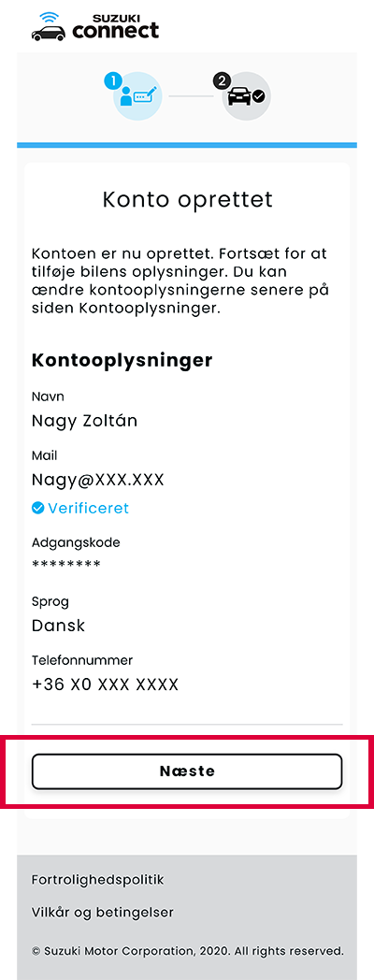
Task: Click the masked Adgangskode asterisks
Action: (65, 566)
